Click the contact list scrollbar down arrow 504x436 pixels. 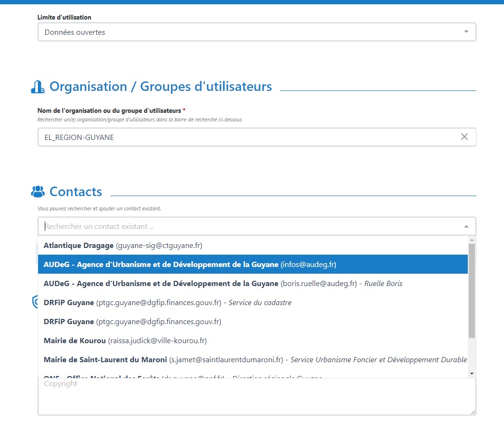tap(472, 374)
